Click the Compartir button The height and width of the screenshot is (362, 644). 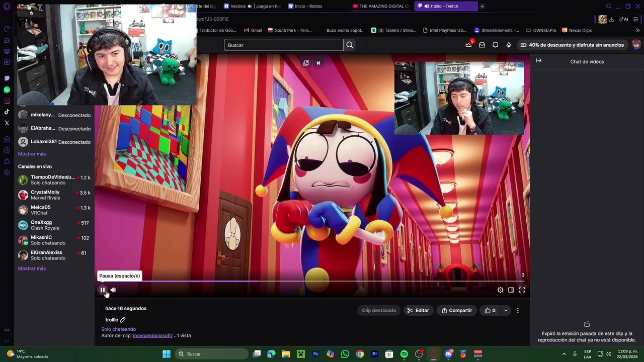tap(457, 310)
